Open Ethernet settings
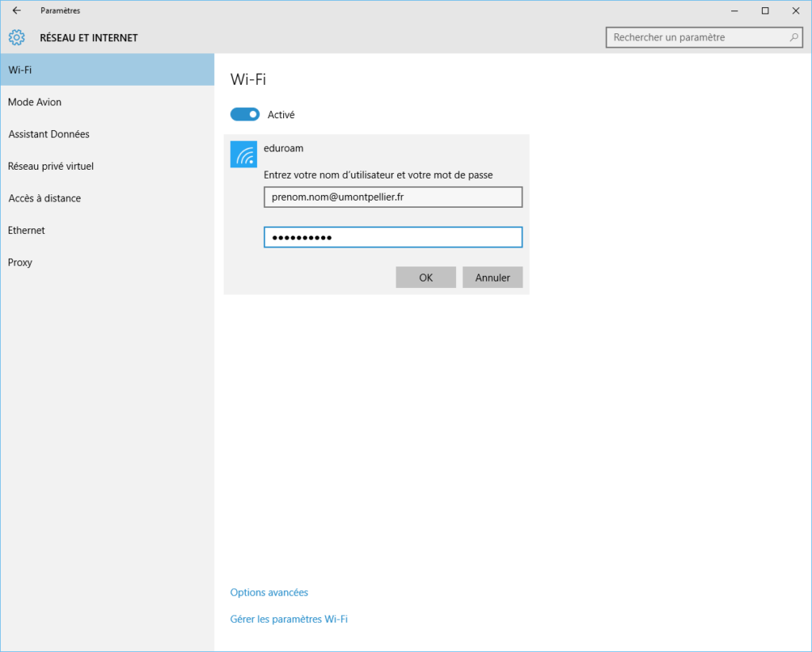The height and width of the screenshot is (652, 812). (x=107, y=230)
